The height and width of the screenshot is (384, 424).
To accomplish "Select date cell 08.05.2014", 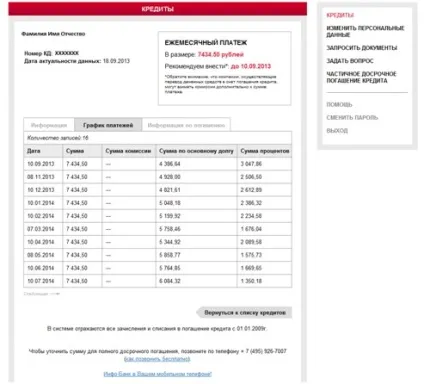I will point(41,255).
